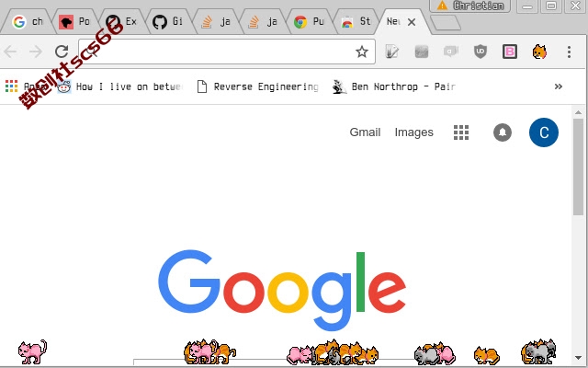The width and height of the screenshot is (588, 368).
Task: Open the Google apps grid
Action: click(x=461, y=132)
